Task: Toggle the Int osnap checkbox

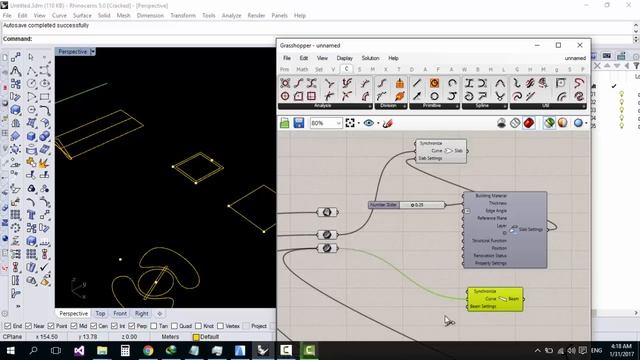Action: click(114, 326)
